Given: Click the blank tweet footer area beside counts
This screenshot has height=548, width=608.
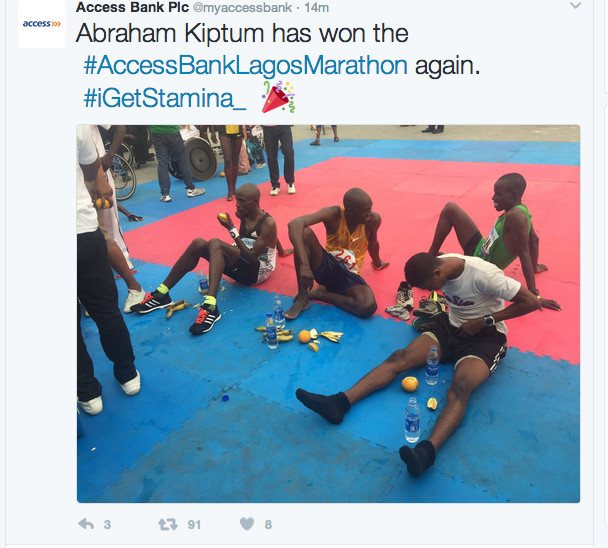Looking at the screenshot, I should point(427,524).
